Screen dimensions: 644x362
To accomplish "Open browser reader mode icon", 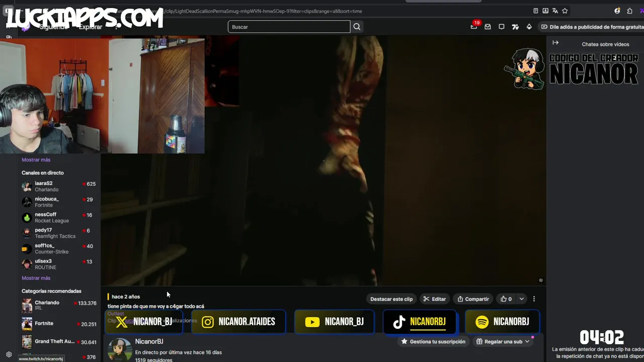I will (x=536, y=11).
